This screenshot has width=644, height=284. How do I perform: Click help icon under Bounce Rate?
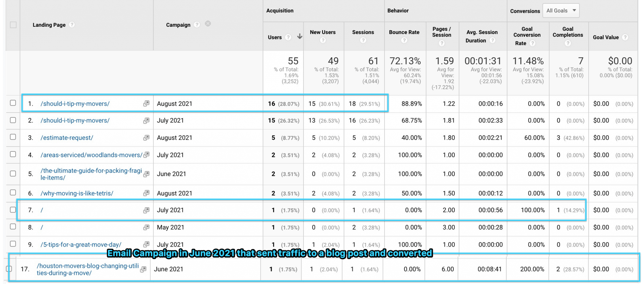(404, 40)
